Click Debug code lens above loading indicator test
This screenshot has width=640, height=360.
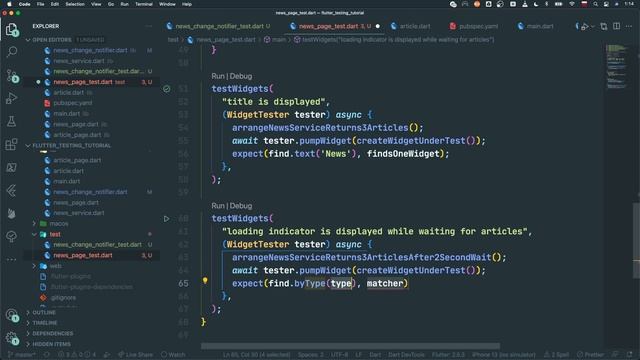click(x=241, y=206)
